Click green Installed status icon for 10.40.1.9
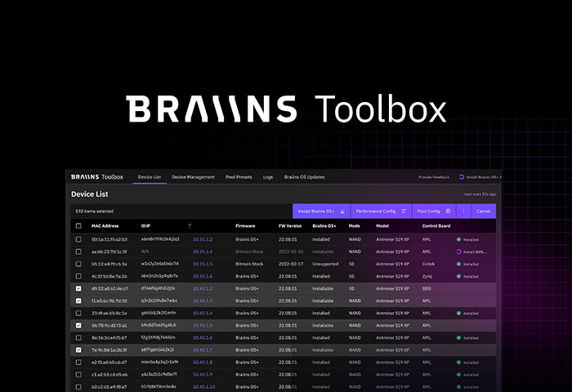The image size is (572, 392). (x=458, y=375)
